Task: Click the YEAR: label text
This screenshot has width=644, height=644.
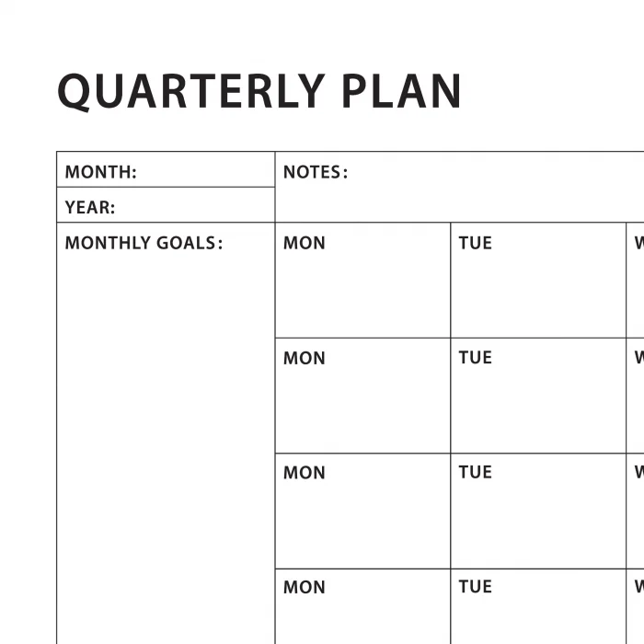Action: click(x=90, y=208)
